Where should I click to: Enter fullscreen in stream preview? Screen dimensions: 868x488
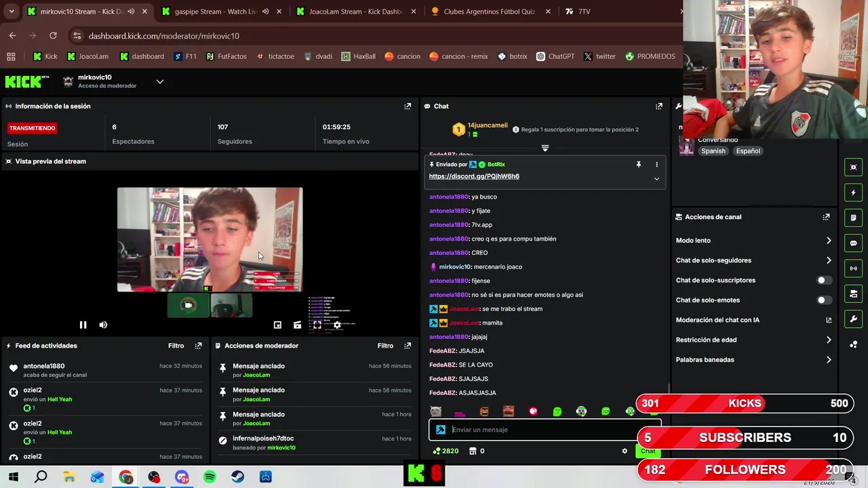[317, 325]
